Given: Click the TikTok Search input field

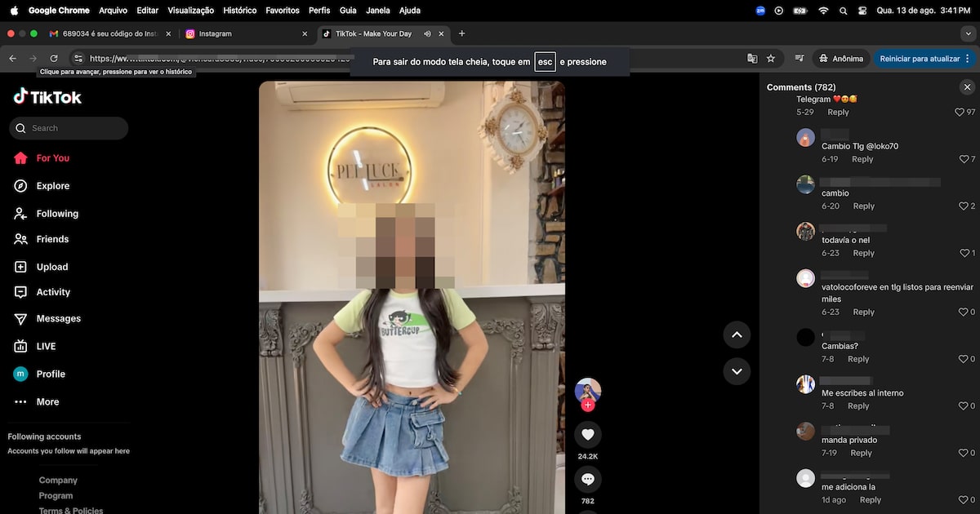Looking at the screenshot, I should (x=75, y=128).
